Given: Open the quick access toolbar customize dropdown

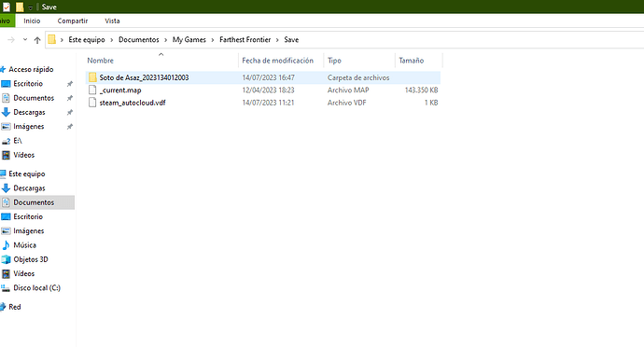Looking at the screenshot, I should click(x=31, y=7).
